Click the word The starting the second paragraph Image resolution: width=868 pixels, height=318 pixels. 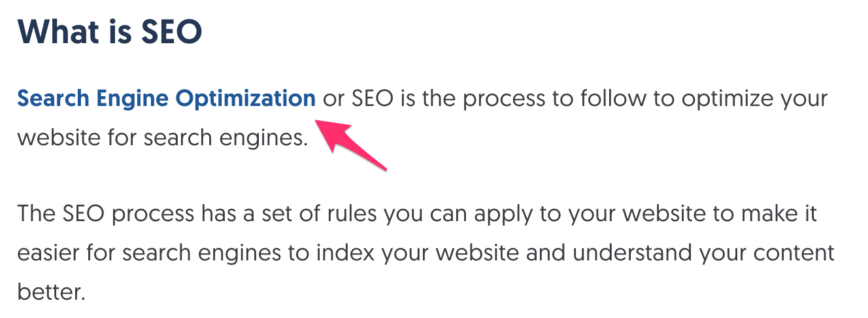point(37,214)
